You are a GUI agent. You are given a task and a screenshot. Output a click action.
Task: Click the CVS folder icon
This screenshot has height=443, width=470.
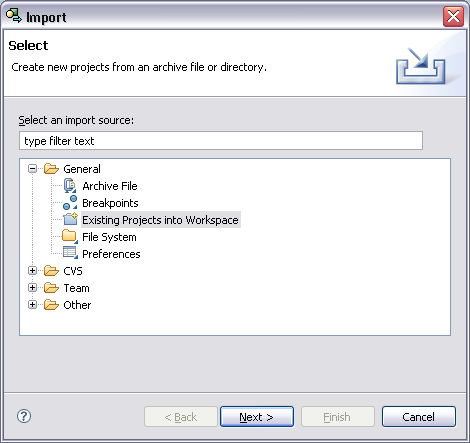51,271
